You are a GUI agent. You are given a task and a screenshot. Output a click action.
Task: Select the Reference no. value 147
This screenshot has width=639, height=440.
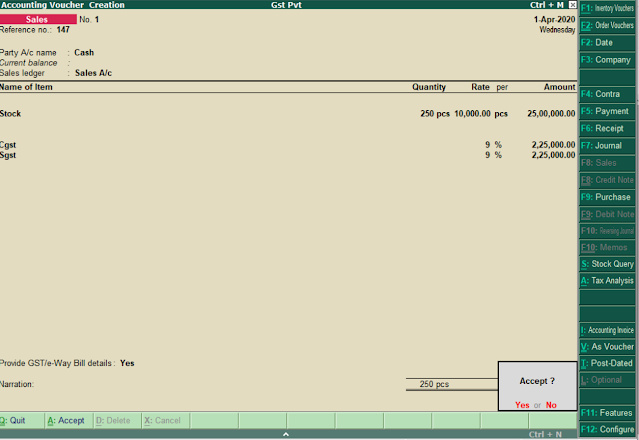63,30
